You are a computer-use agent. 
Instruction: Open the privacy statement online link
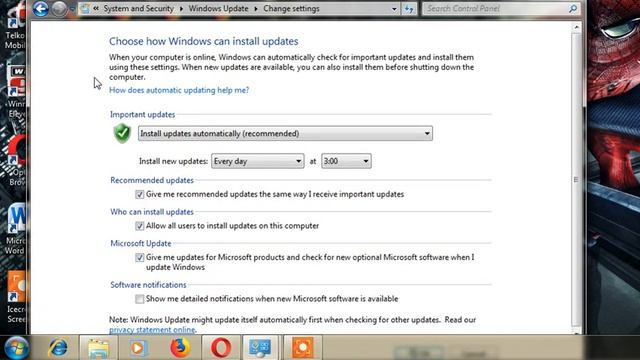[x=152, y=330]
